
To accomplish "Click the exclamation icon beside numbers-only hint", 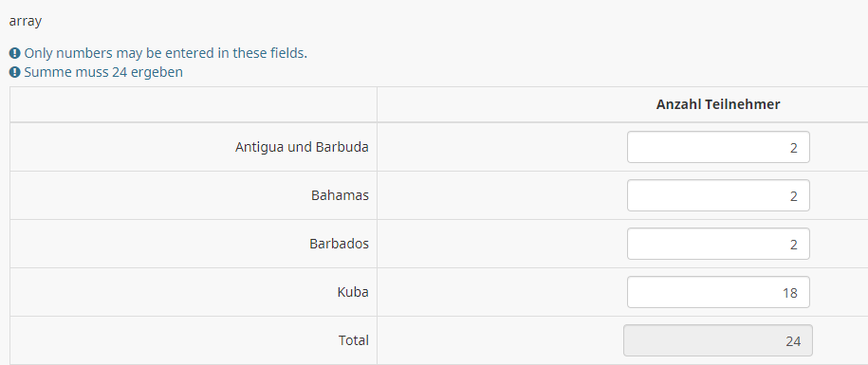I will coord(15,54).
